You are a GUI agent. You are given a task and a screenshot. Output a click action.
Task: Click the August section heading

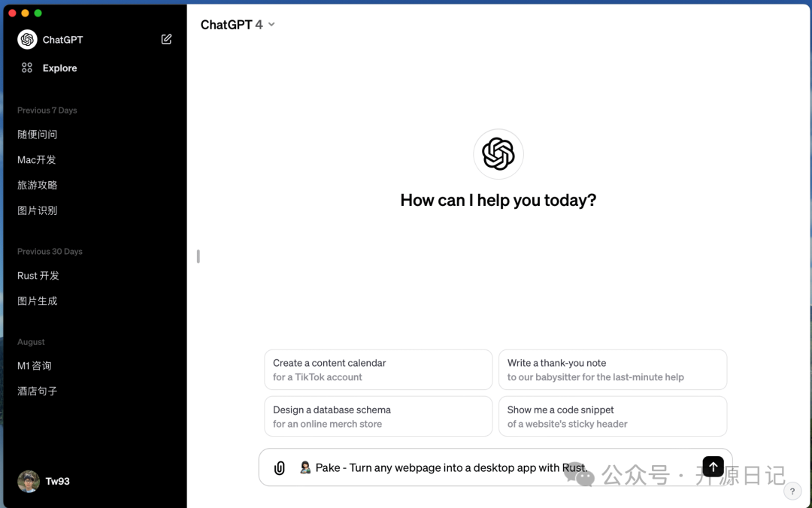(31, 342)
